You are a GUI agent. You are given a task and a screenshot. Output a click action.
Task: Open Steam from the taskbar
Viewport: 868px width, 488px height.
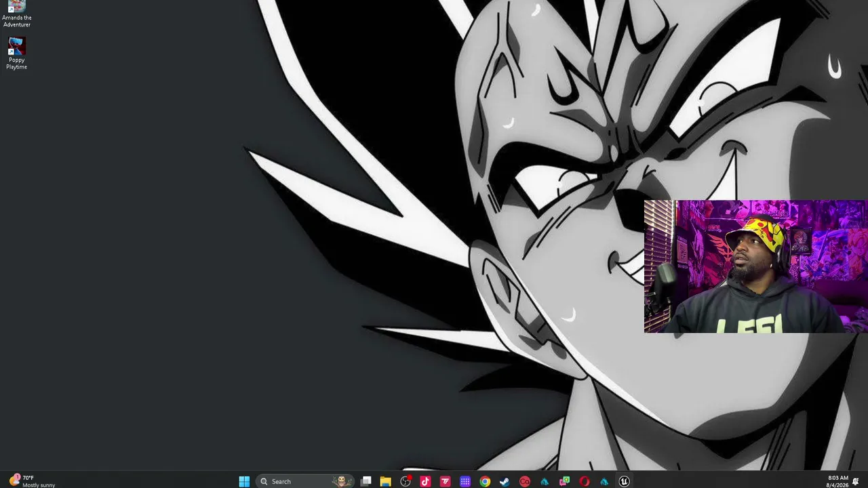click(505, 481)
